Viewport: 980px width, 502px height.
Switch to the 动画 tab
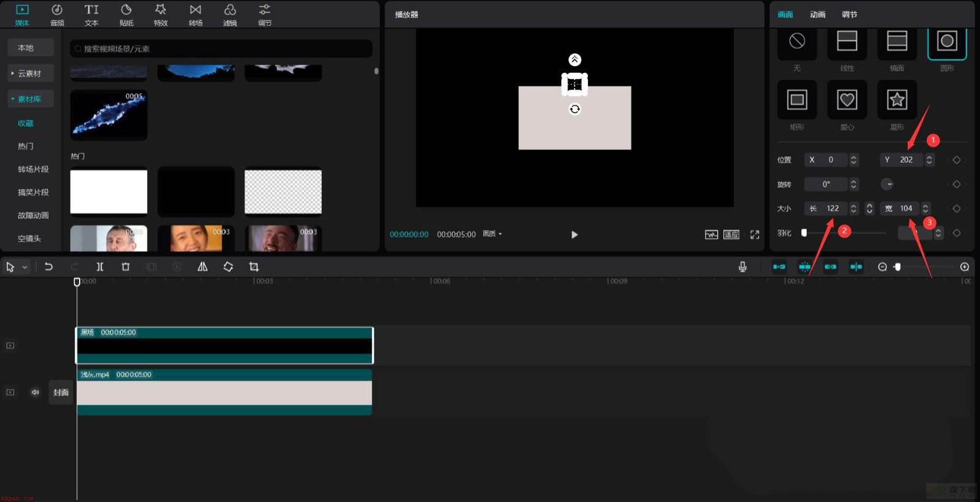tap(818, 15)
